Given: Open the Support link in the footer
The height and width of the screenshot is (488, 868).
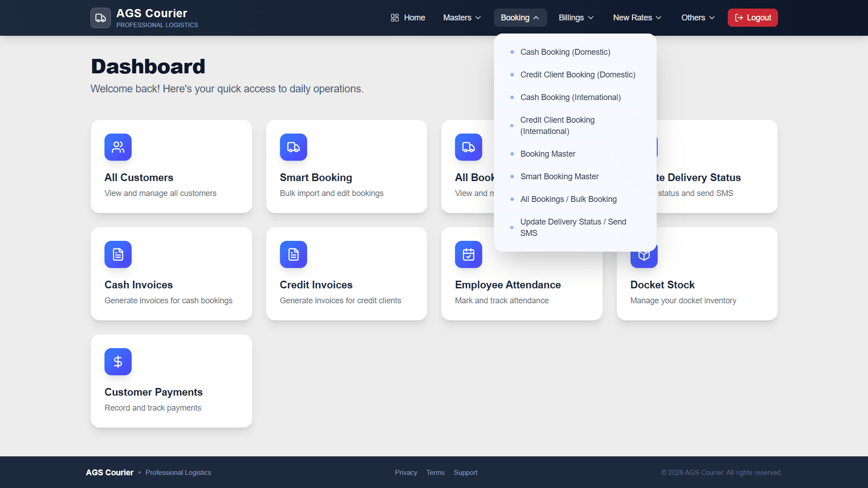Looking at the screenshot, I should 465,472.
